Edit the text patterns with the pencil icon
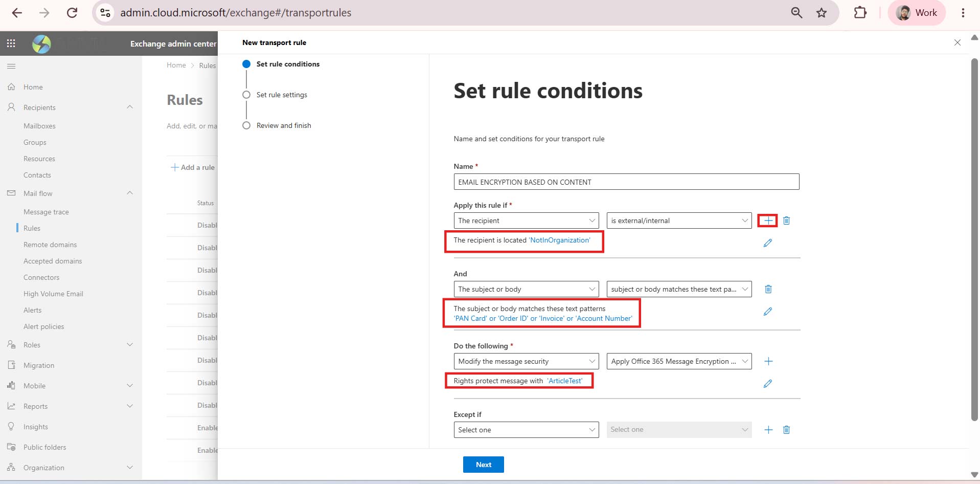Viewport: 980px width, 484px height. [x=767, y=312]
